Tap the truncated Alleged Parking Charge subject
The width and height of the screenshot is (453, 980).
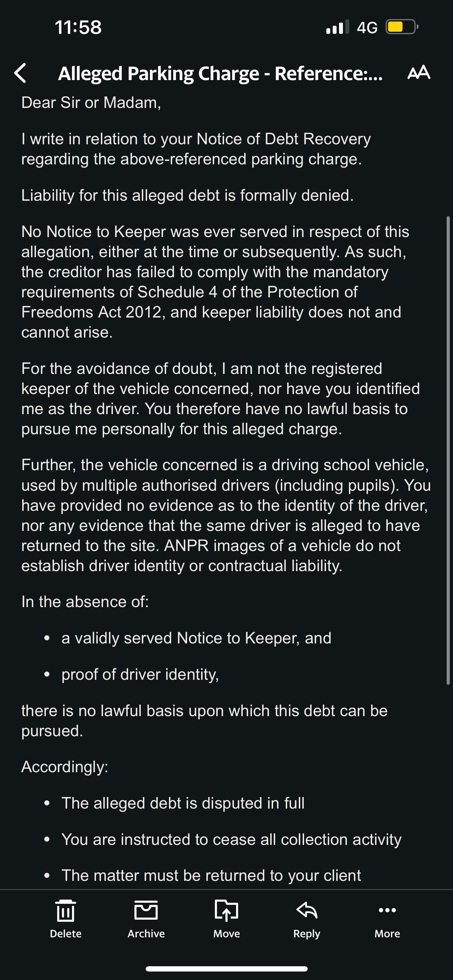tap(220, 73)
